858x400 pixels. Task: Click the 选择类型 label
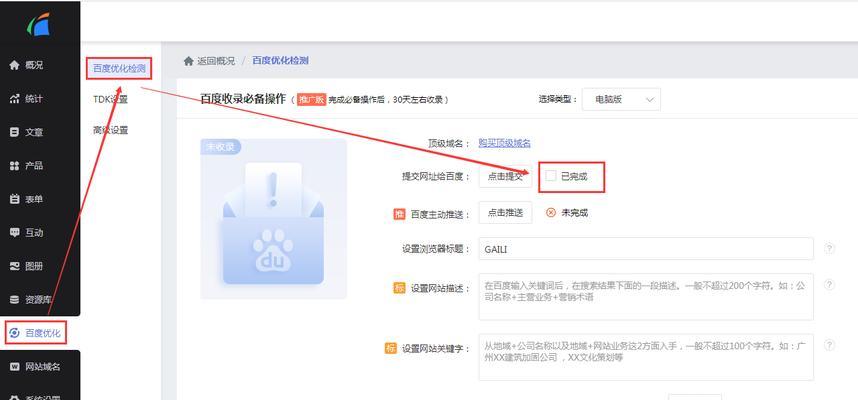(558, 100)
